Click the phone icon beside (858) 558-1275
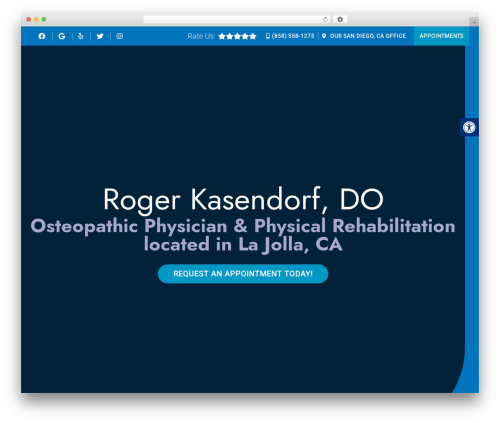The image size is (500, 423). pyautogui.click(x=268, y=36)
